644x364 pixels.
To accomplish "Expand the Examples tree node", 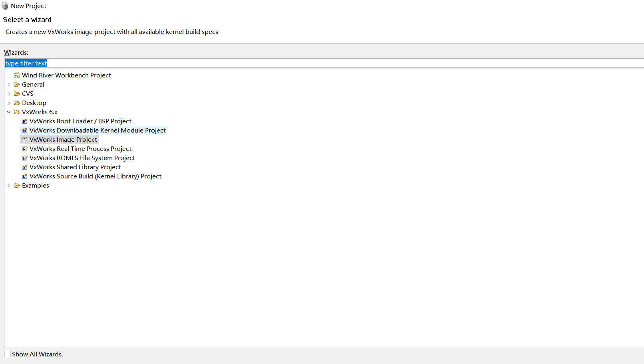I will pyautogui.click(x=9, y=186).
